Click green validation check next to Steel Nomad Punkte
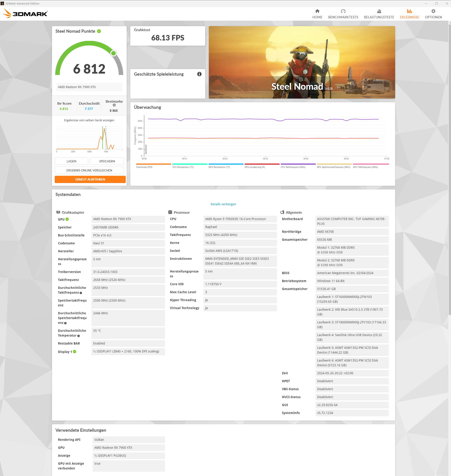The width and height of the screenshot is (451, 476). (99, 31)
